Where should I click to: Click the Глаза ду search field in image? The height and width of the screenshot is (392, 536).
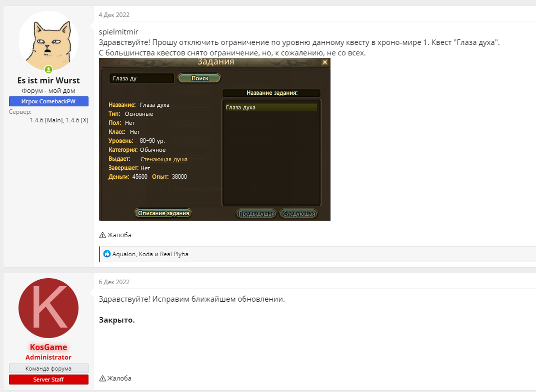(141, 78)
